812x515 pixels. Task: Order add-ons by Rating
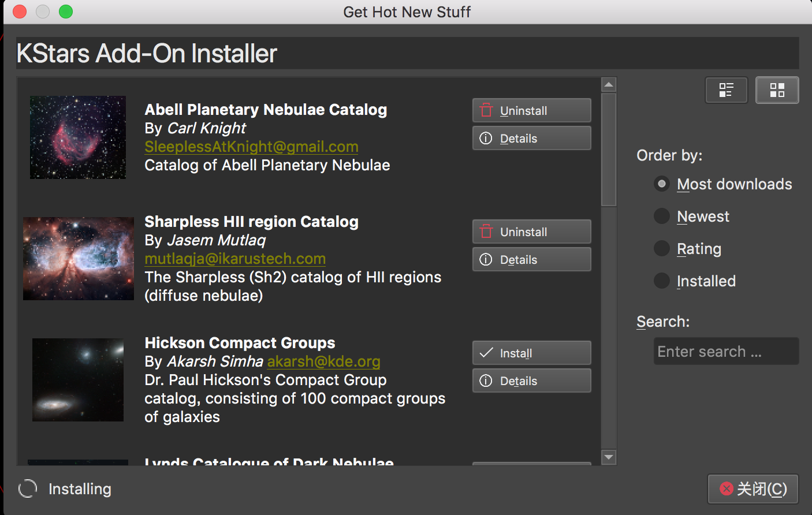(688, 249)
